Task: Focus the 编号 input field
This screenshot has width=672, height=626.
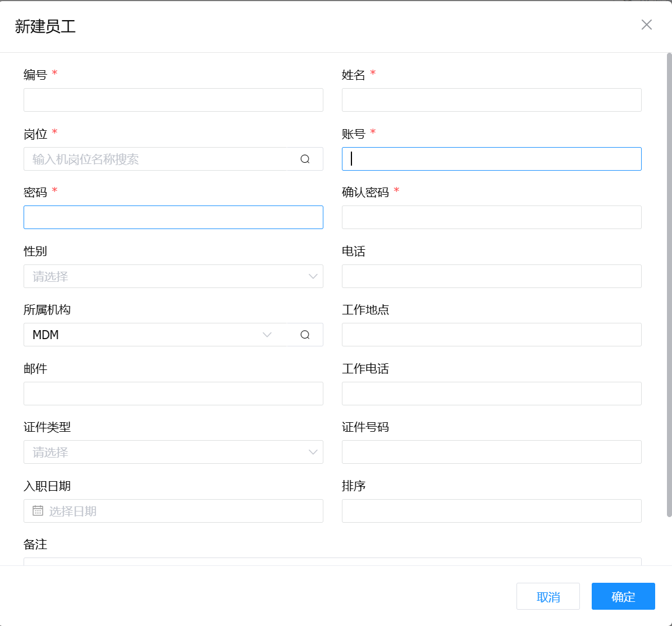Action: (173, 100)
